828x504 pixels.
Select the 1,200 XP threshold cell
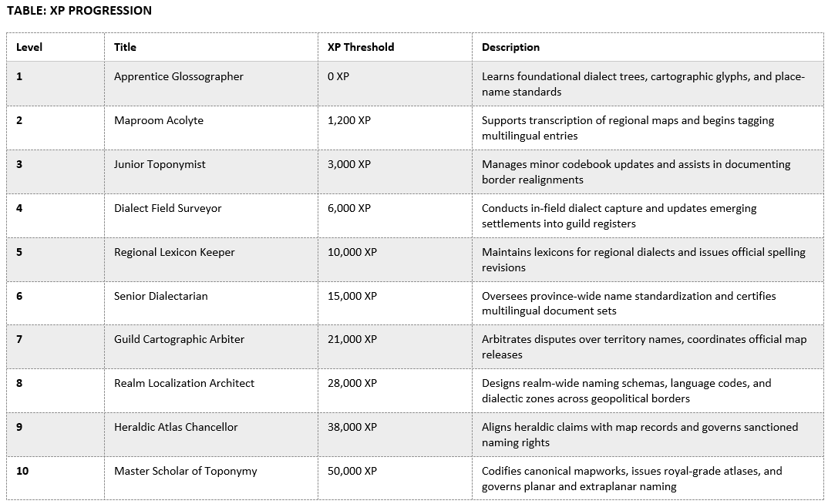click(x=348, y=120)
